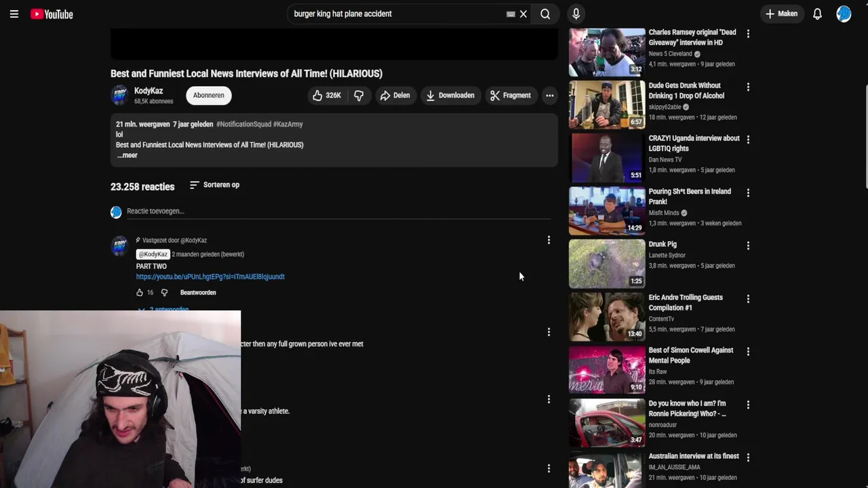868x488 pixels.
Task: Open options for pinned KodyKaz comment
Action: 549,240
